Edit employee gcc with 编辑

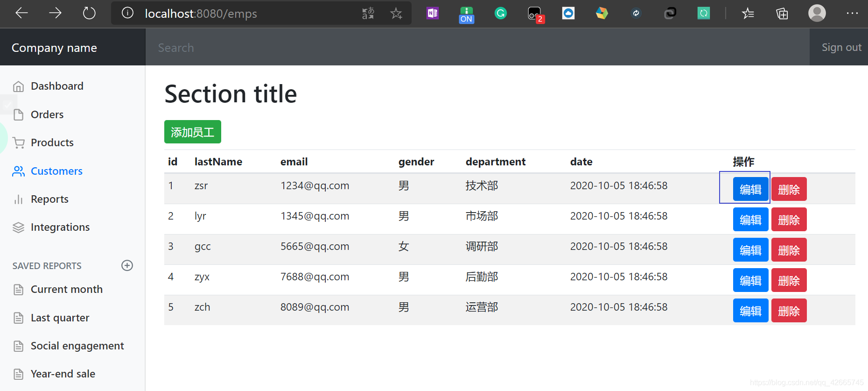tap(750, 250)
